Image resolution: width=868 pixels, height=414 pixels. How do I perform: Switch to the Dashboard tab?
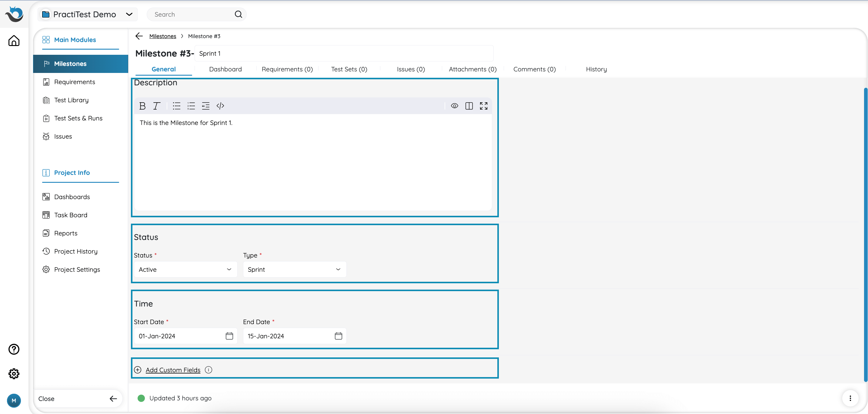coord(225,69)
